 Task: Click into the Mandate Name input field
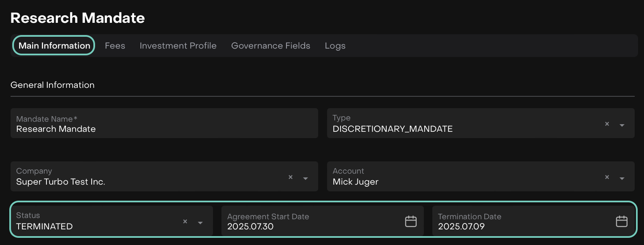click(164, 129)
